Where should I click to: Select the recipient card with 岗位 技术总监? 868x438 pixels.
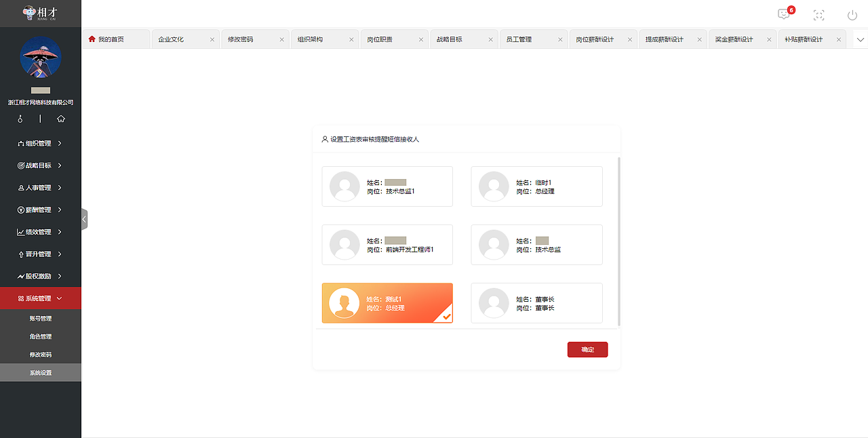[536, 245]
